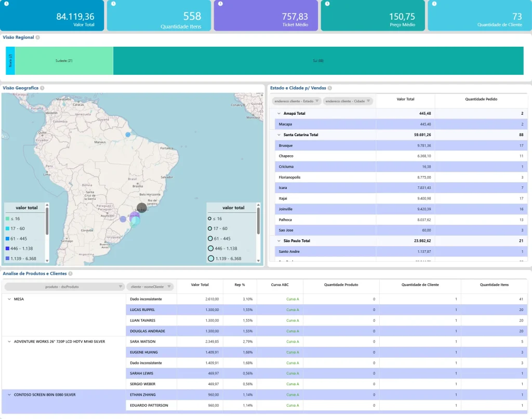Open filter on endereco cliente - Cidade field
This screenshot has width=532, height=419.
pos(368,101)
